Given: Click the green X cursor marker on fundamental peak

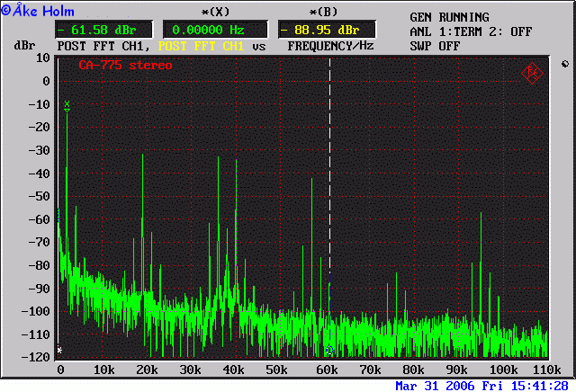Looking at the screenshot, I should pyautogui.click(x=67, y=106).
